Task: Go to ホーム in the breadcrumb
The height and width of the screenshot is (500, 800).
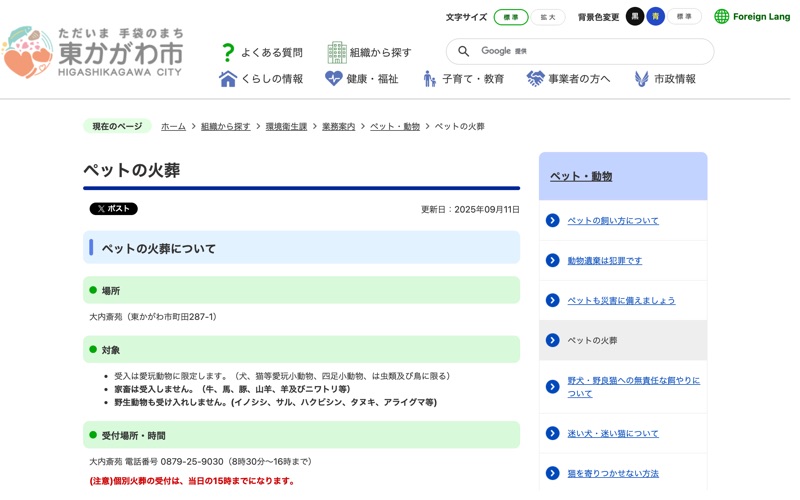Action: tap(173, 127)
